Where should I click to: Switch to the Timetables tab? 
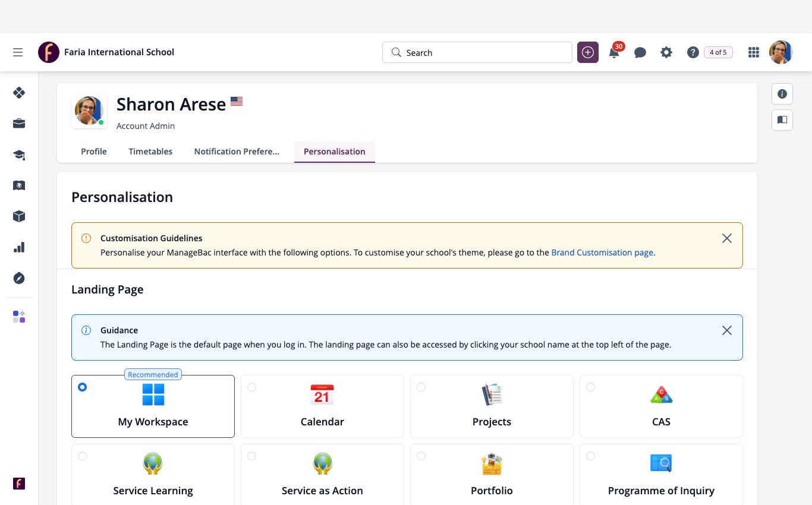click(x=150, y=151)
